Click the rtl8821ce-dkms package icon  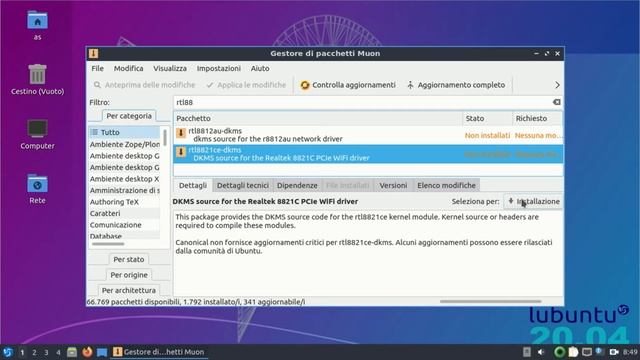[180, 152]
